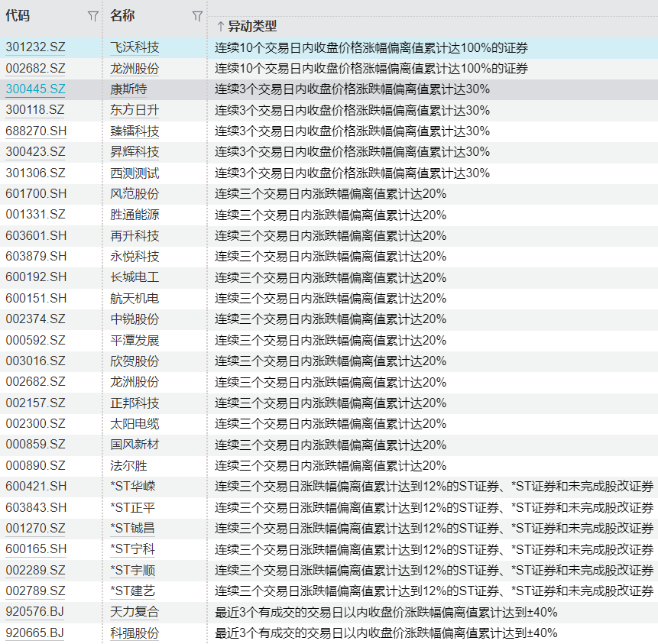Open the filter for 名称 column
Viewport: 658px width, 644px height.
coord(197,16)
